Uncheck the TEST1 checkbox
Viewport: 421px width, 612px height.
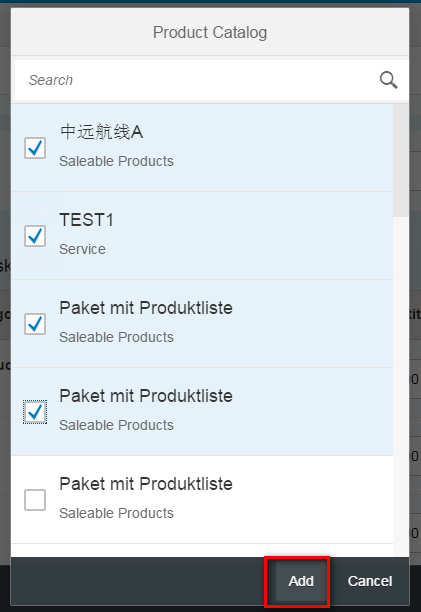tap(35, 236)
